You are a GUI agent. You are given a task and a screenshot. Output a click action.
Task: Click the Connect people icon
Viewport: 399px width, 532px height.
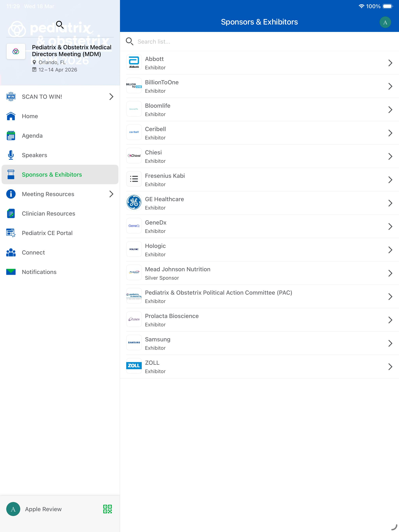(11, 253)
